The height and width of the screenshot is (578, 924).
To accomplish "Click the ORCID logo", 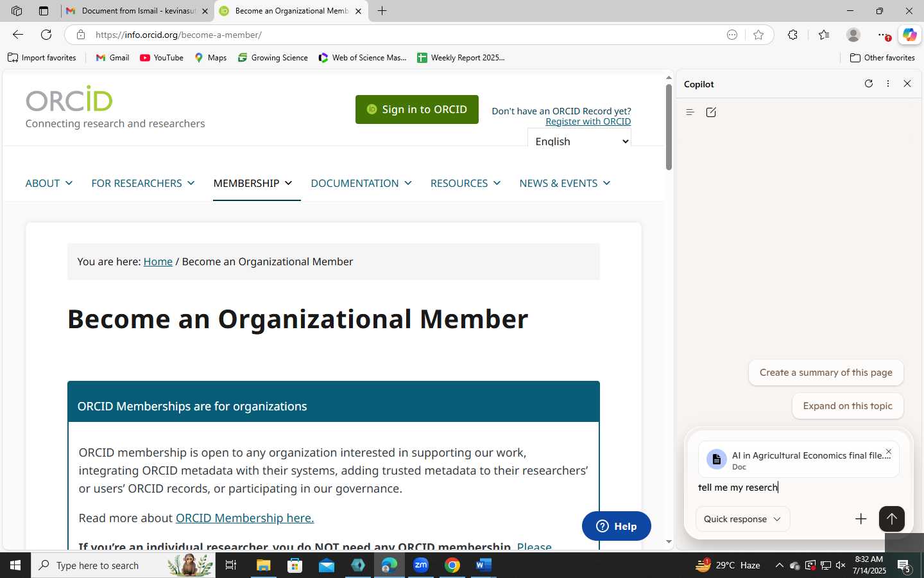I will point(69,99).
